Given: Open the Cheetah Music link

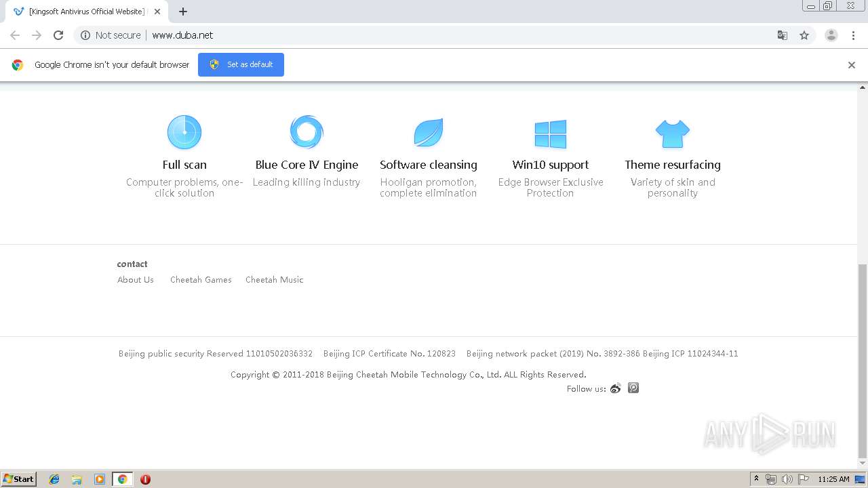Looking at the screenshot, I should click(275, 280).
